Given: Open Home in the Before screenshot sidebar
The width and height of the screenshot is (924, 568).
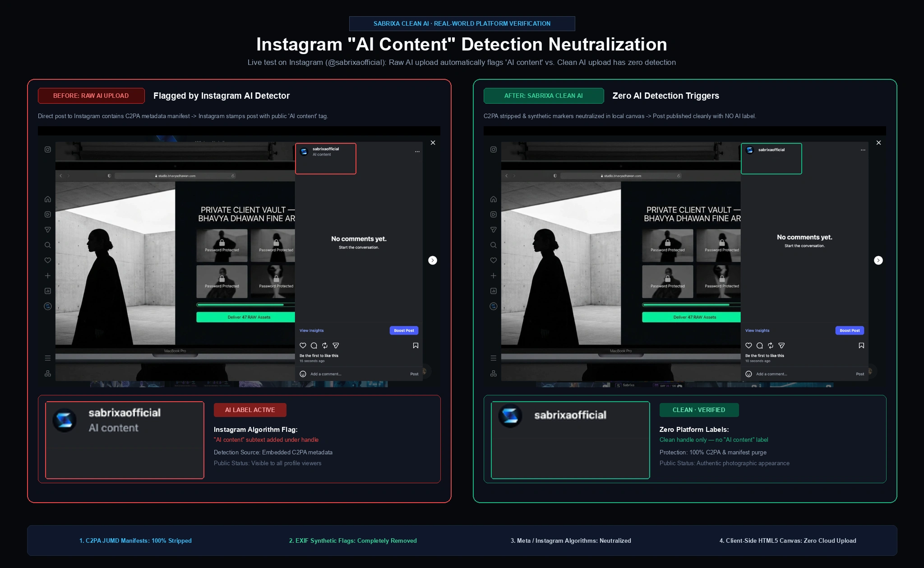Looking at the screenshot, I should [x=48, y=199].
